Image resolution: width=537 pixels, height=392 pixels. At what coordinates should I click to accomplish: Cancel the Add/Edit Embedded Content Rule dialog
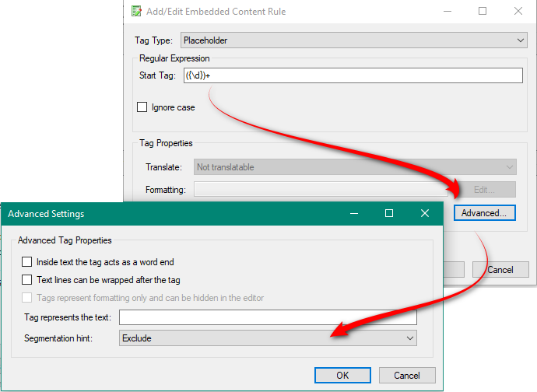pyautogui.click(x=500, y=270)
